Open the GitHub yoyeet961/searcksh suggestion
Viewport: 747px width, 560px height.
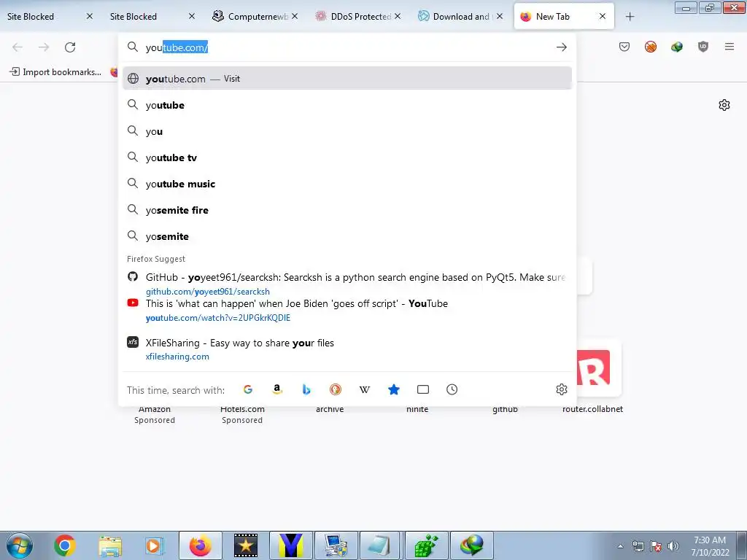pyautogui.click(x=347, y=284)
